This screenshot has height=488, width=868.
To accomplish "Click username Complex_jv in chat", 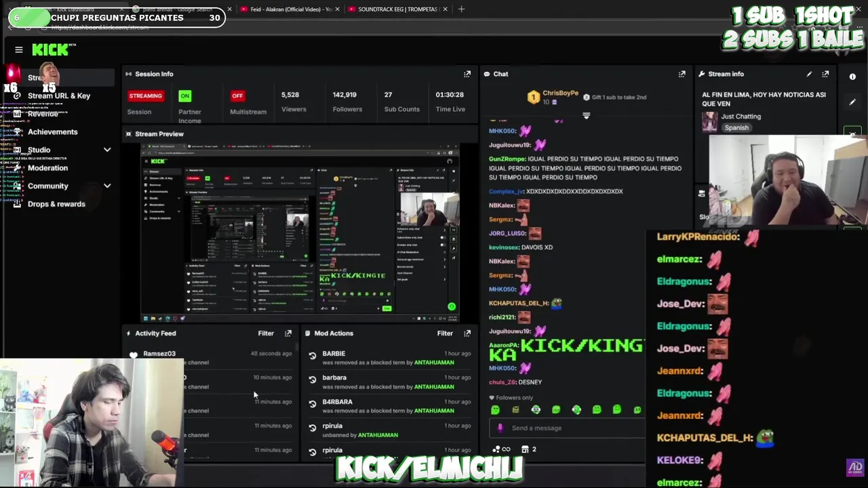I will tap(506, 191).
